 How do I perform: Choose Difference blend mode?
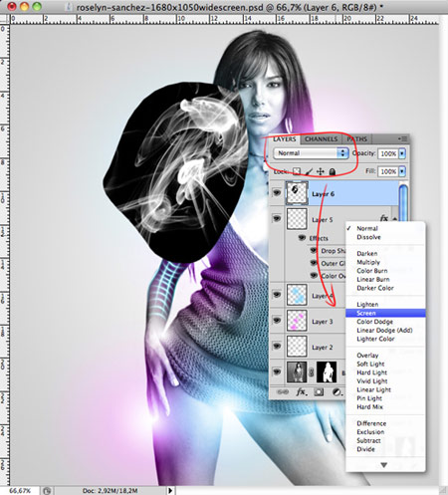click(x=385, y=423)
